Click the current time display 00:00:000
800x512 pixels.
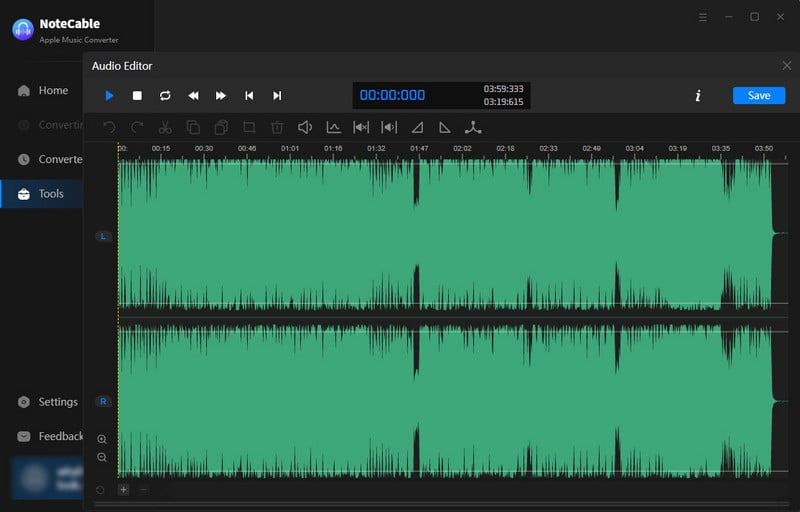(392, 95)
